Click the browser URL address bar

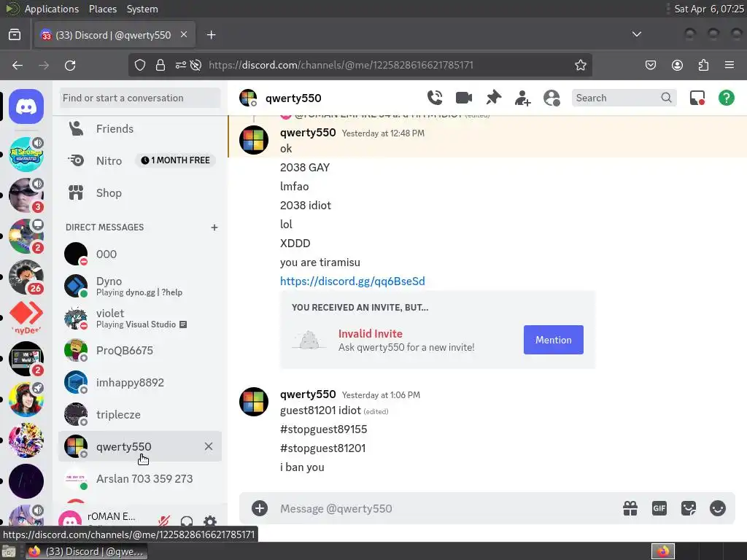coord(360,65)
